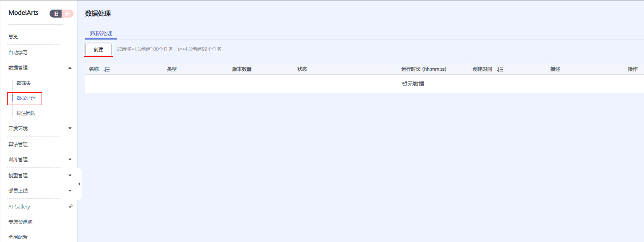
Task: Open 自动学习 in the sidebar
Action: (x=18, y=53)
